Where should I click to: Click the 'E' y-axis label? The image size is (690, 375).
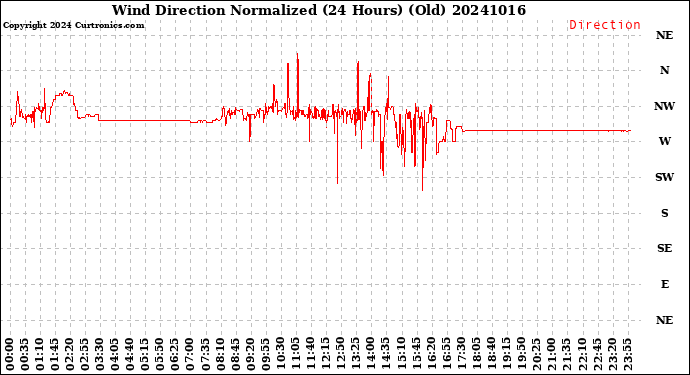click(664, 284)
